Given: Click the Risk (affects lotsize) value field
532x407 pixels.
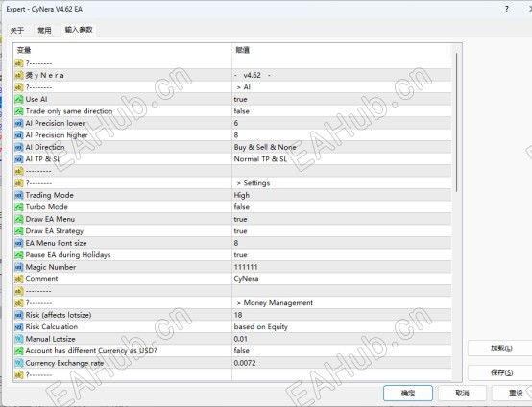Looking at the screenshot, I should (x=342, y=315).
